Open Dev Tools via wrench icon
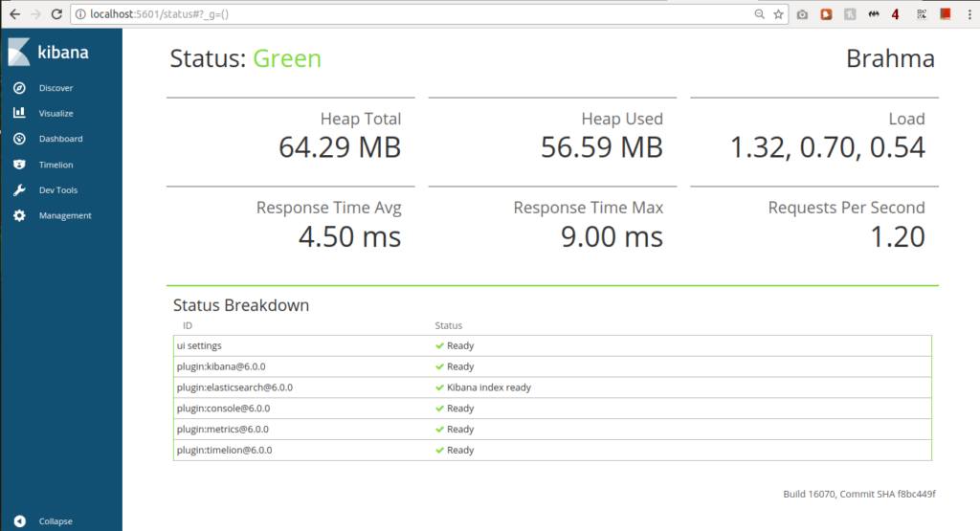This screenshot has width=980, height=531. 19,189
